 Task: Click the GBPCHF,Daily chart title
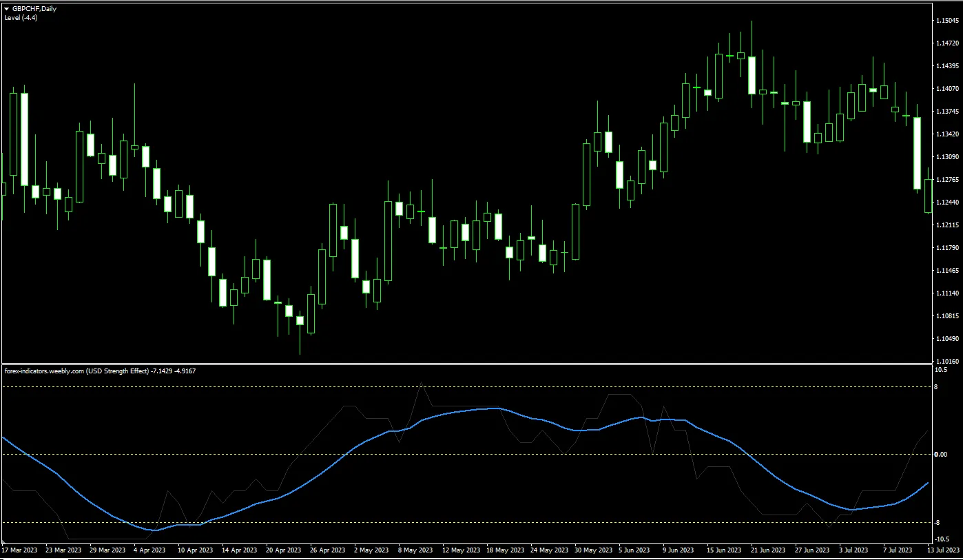pyautogui.click(x=34, y=9)
